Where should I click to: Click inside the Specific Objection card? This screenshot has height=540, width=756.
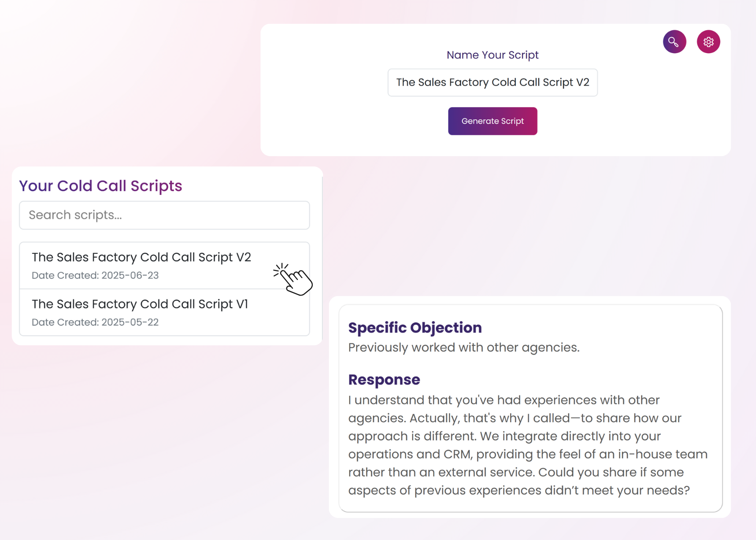(531, 408)
